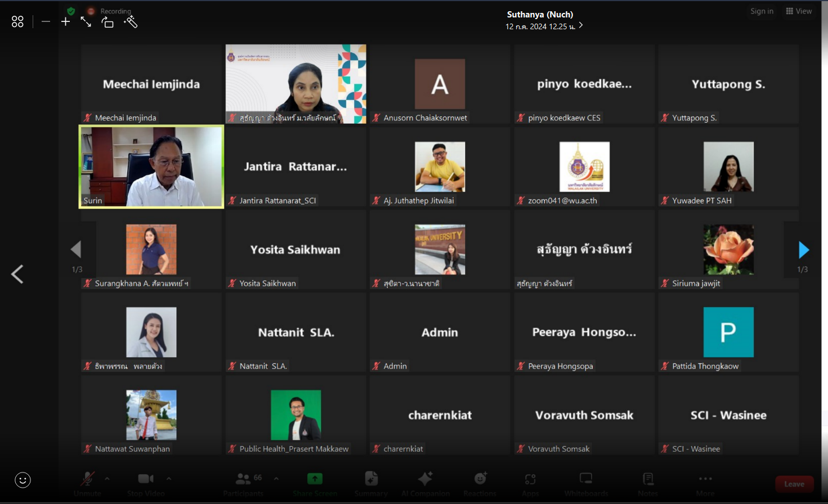This screenshot has width=828, height=504.
Task: Open the Participants panel
Action: pyautogui.click(x=243, y=479)
